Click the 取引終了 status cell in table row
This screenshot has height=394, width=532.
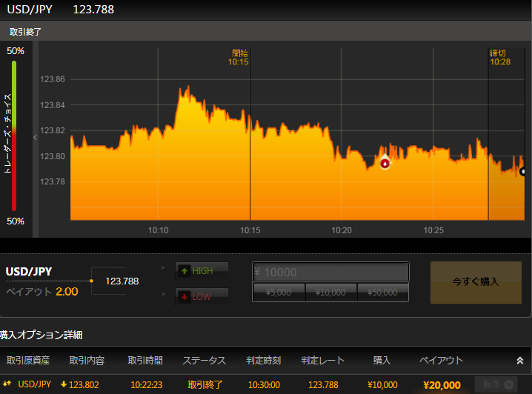(205, 385)
